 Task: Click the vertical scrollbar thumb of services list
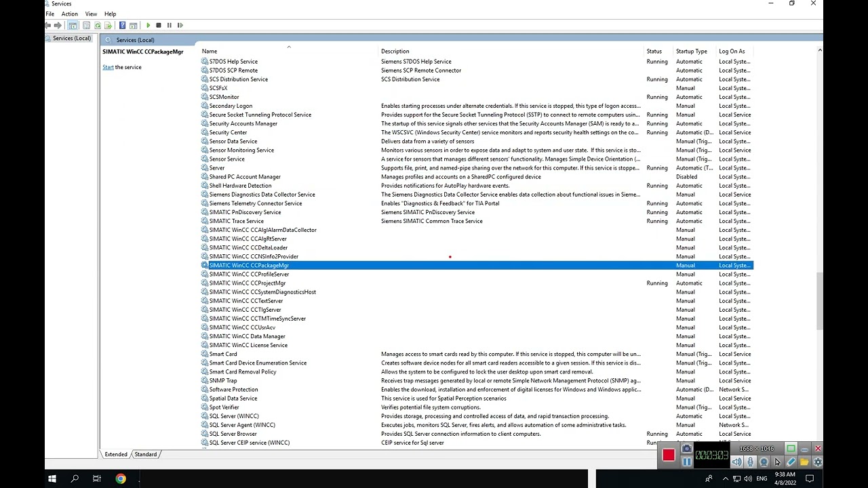[820, 302]
